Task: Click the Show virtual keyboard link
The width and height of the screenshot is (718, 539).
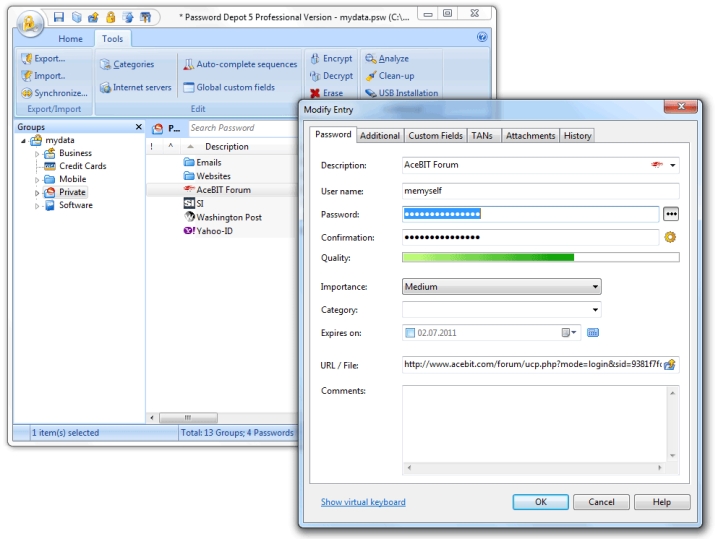Action: pyautogui.click(x=363, y=502)
